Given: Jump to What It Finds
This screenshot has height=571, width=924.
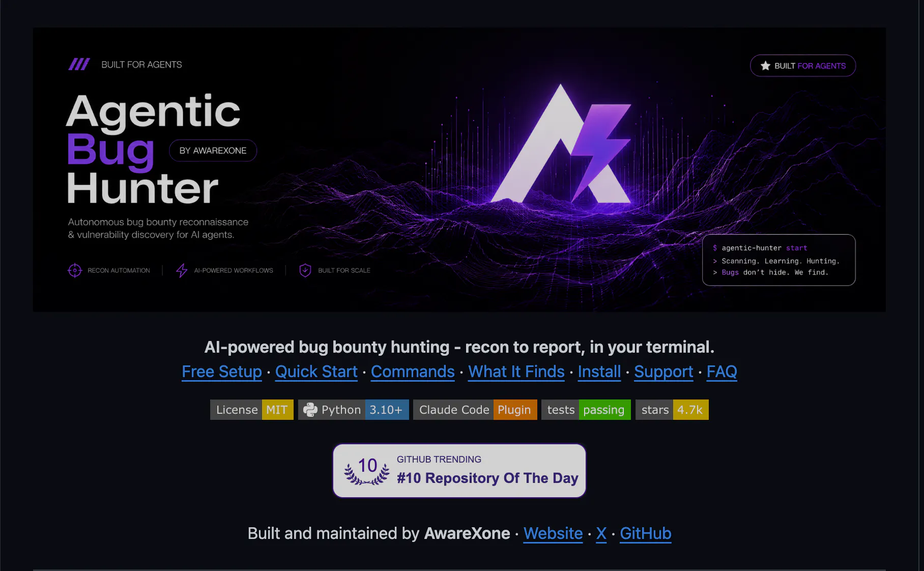Looking at the screenshot, I should pos(516,372).
